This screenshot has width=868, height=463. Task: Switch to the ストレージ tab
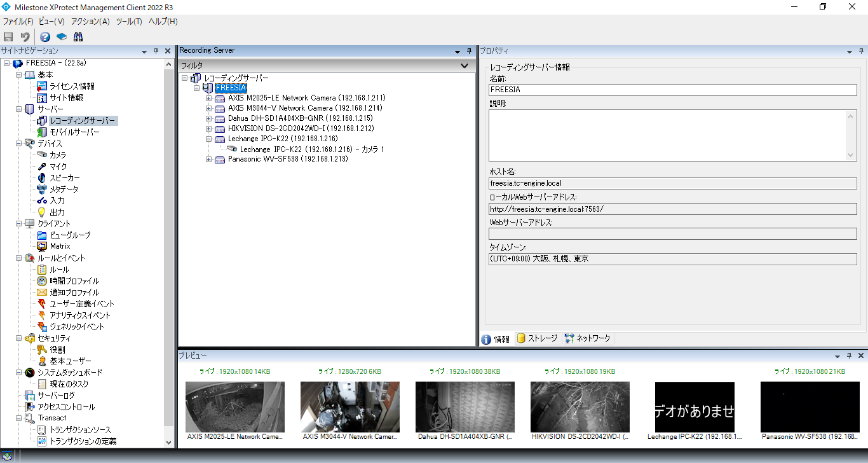click(x=537, y=338)
